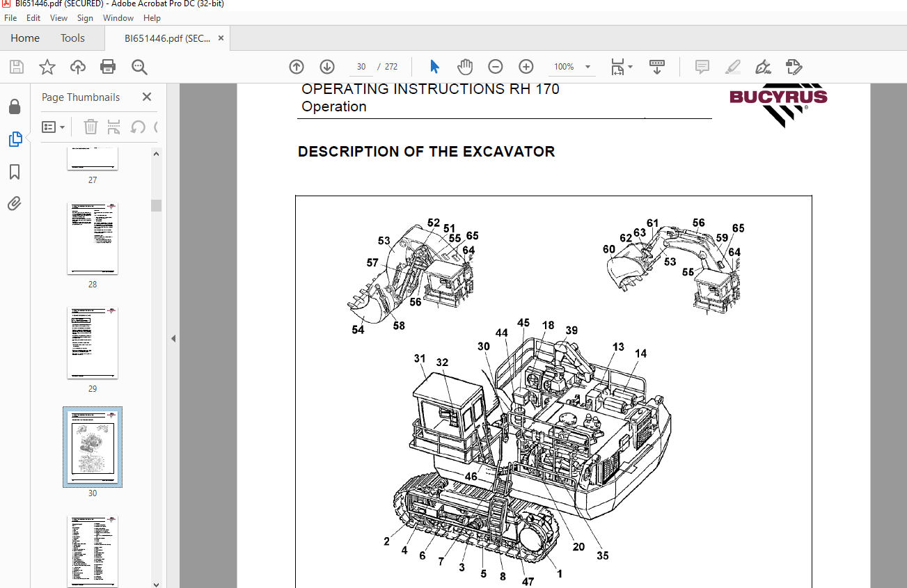
Task: Close the BI651446.pdf tab
Action: 221,38
